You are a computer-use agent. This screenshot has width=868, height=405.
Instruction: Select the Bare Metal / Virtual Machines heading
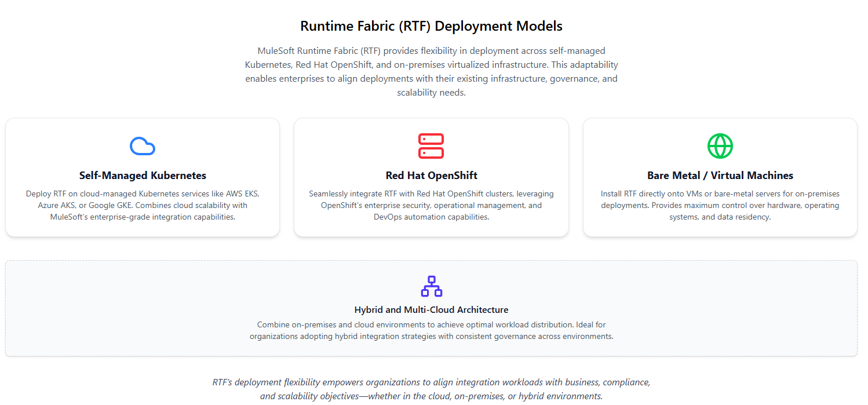click(720, 175)
